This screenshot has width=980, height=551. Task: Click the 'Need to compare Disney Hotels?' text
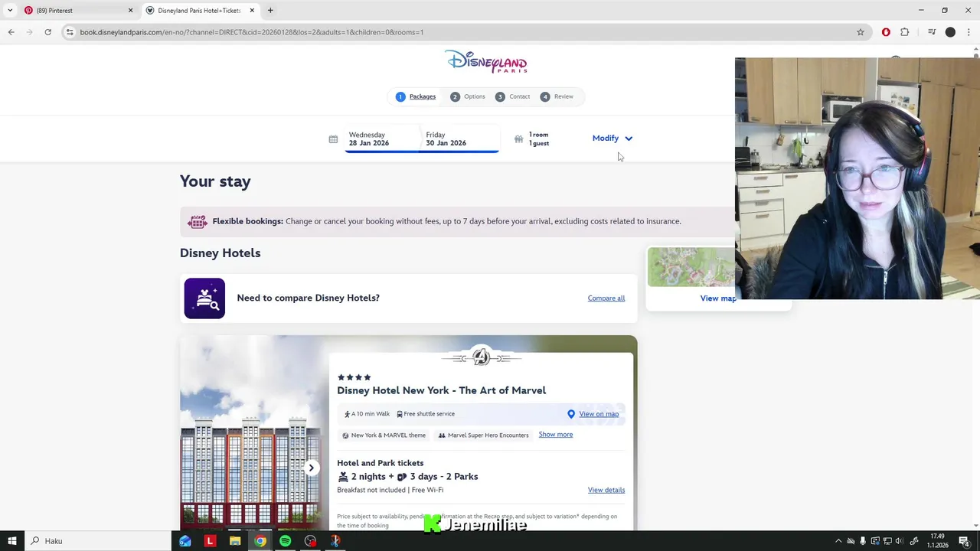click(308, 298)
